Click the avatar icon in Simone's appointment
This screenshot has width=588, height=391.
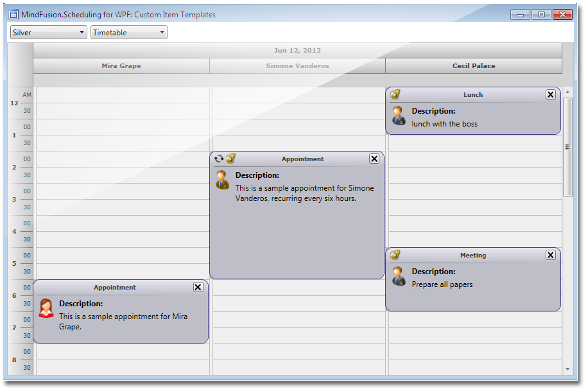pos(222,180)
